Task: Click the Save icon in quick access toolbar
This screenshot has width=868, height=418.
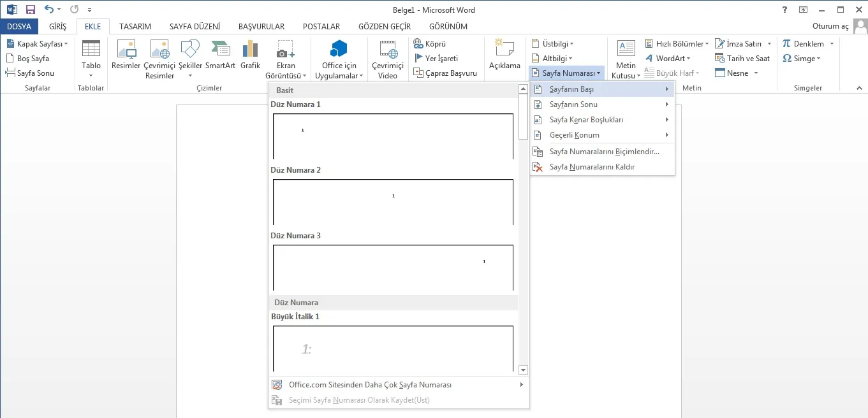Action: pos(31,10)
